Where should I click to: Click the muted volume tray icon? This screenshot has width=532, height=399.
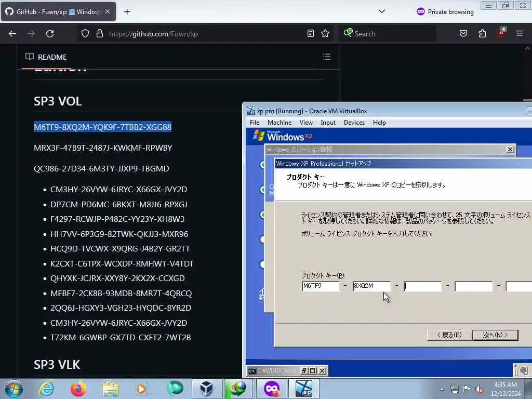480,389
